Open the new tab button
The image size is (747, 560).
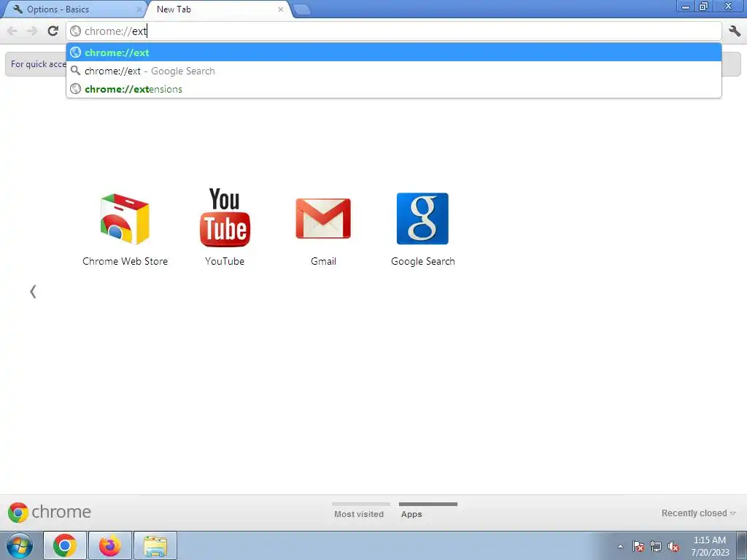click(302, 10)
